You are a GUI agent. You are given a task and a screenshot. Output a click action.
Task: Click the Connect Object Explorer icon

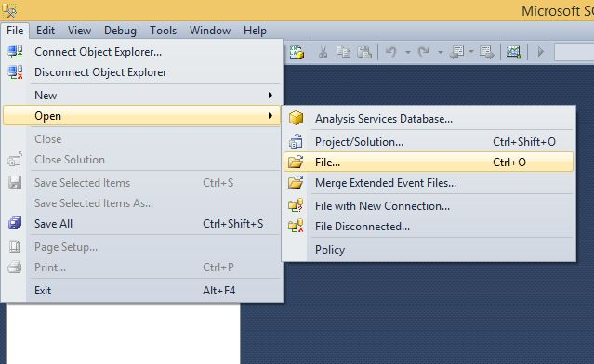pyautogui.click(x=15, y=52)
